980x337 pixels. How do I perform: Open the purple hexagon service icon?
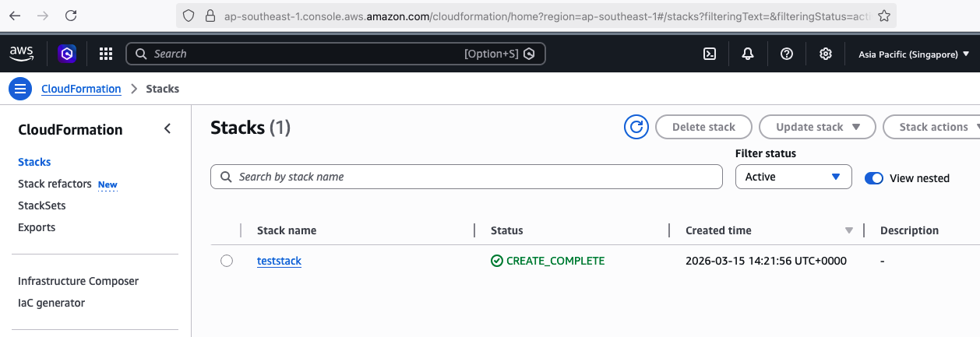click(67, 54)
